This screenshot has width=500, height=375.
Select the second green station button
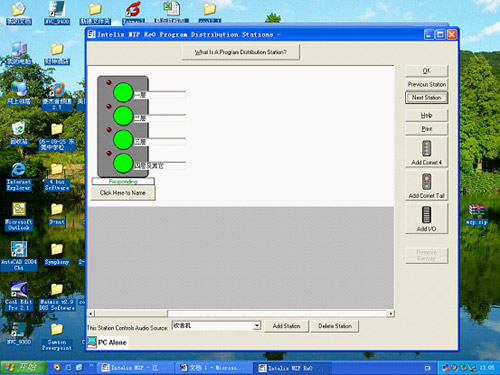(x=123, y=116)
